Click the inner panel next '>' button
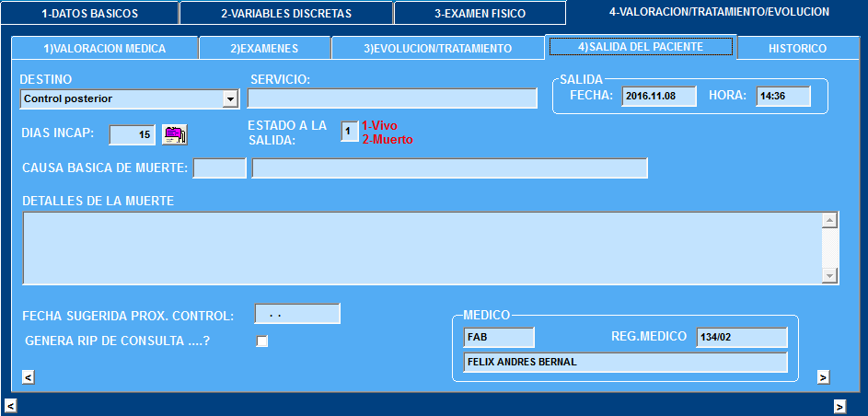The height and width of the screenshot is (416, 868). 823,377
